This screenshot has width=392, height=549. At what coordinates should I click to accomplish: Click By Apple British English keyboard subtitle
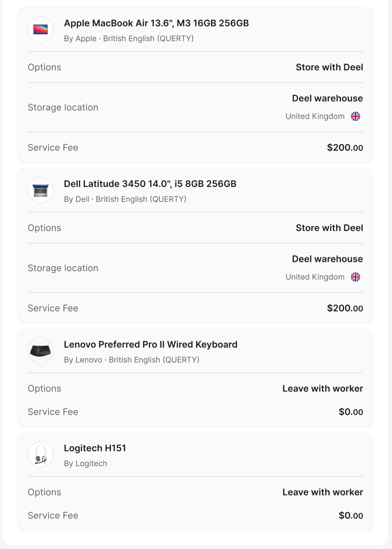coord(129,38)
